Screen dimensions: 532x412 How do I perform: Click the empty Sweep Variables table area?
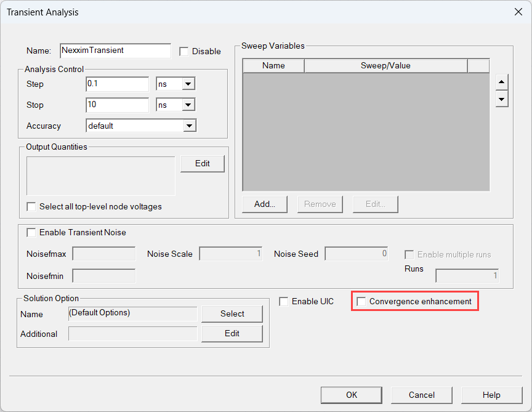pyautogui.click(x=366, y=132)
